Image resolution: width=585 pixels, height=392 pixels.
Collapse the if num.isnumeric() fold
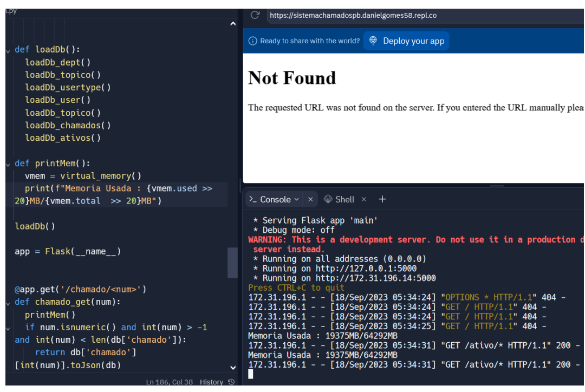pyautogui.click(x=8, y=328)
